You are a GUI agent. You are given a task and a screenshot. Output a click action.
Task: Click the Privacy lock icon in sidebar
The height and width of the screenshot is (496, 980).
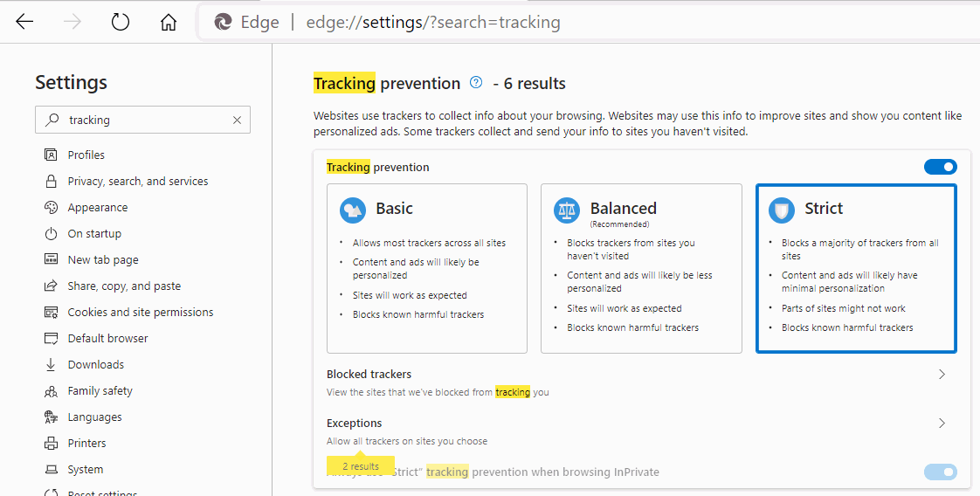(x=51, y=181)
